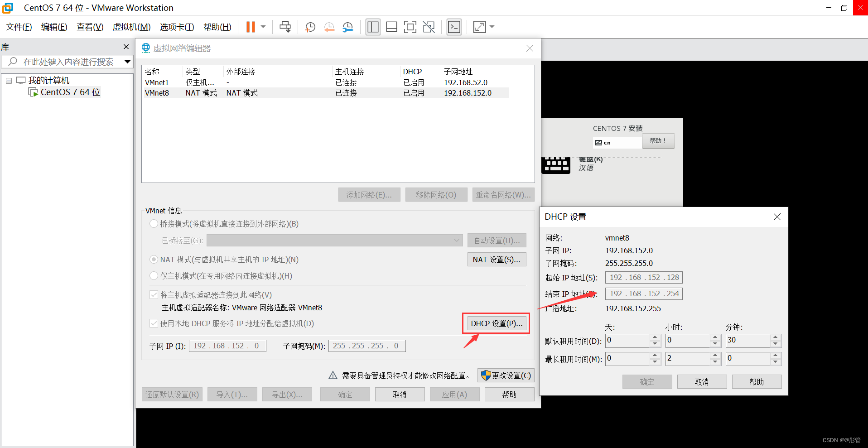The image size is (868, 448).
Task: Increase 分钟 lease time with stepper arrow
Action: pos(775,338)
